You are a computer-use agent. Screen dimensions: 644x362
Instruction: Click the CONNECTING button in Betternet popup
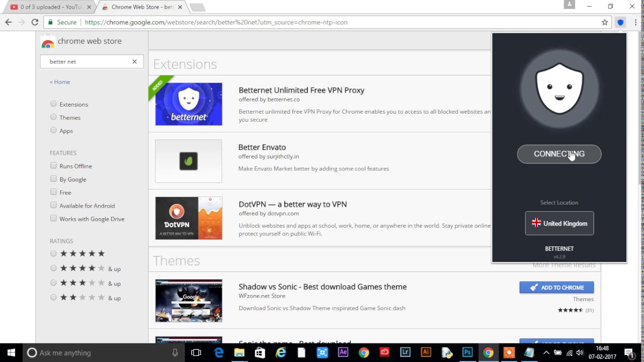click(559, 154)
